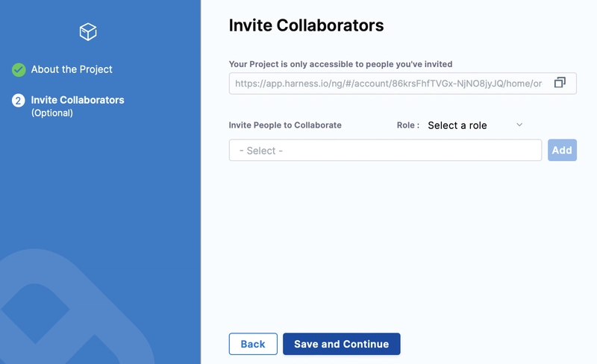Click the step 2 number circle

18,101
